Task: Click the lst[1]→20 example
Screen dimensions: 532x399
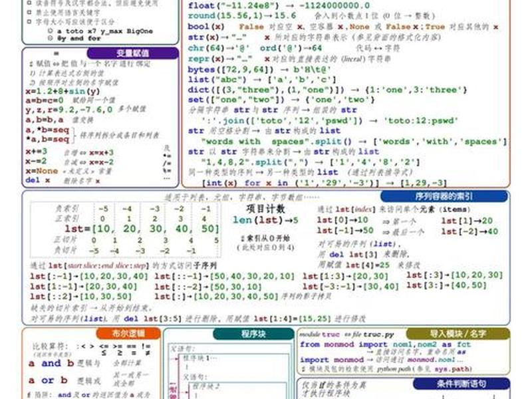Action: pos(467,221)
